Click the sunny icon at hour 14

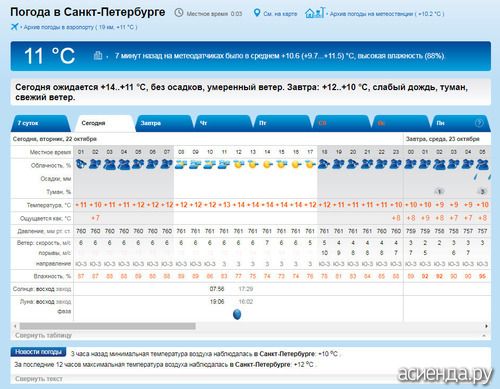coord(267,164)
